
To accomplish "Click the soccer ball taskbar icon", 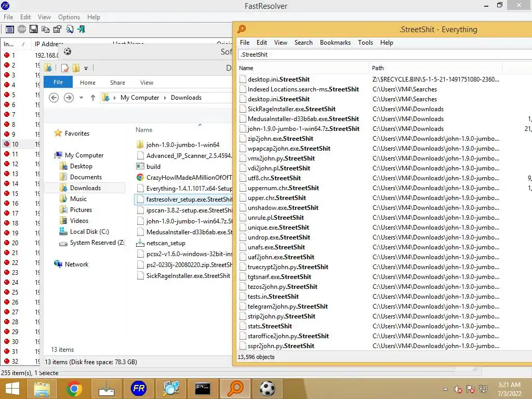I will [x=268, y=389].
